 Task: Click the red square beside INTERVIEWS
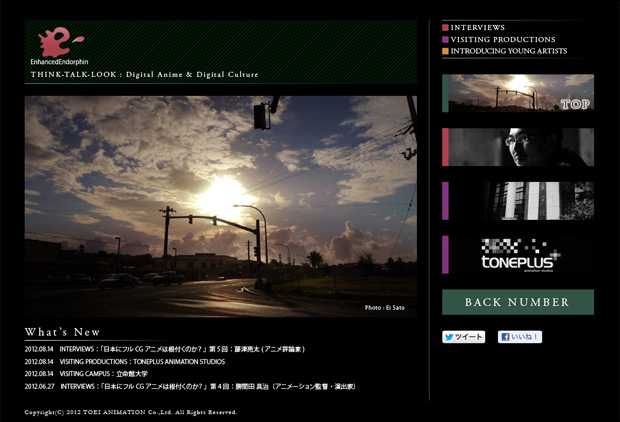[x=445, y=27]
